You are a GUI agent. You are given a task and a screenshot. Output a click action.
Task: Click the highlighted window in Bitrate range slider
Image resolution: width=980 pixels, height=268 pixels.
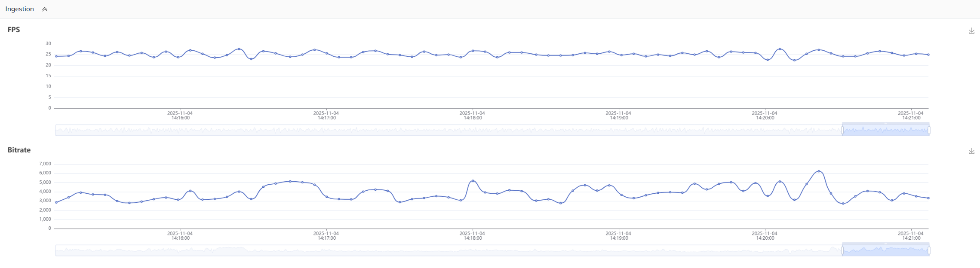[886, 250]
